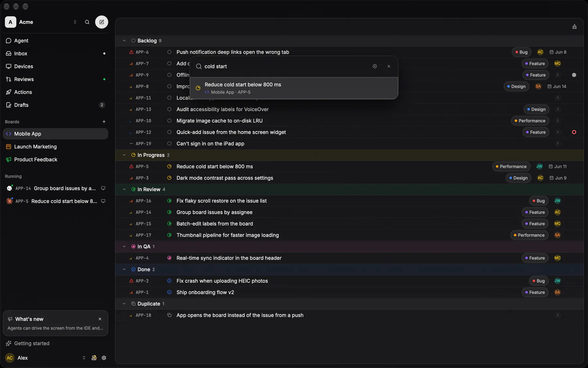Click Performance label on APP-10
Screen dimensions: 588x368
[530, 121]
